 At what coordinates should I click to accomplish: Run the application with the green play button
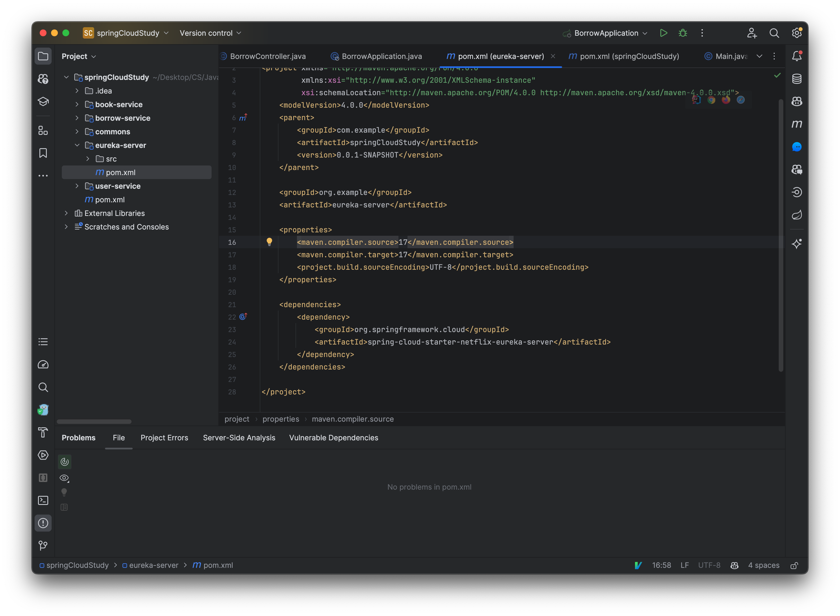click(x=664, y=33)
